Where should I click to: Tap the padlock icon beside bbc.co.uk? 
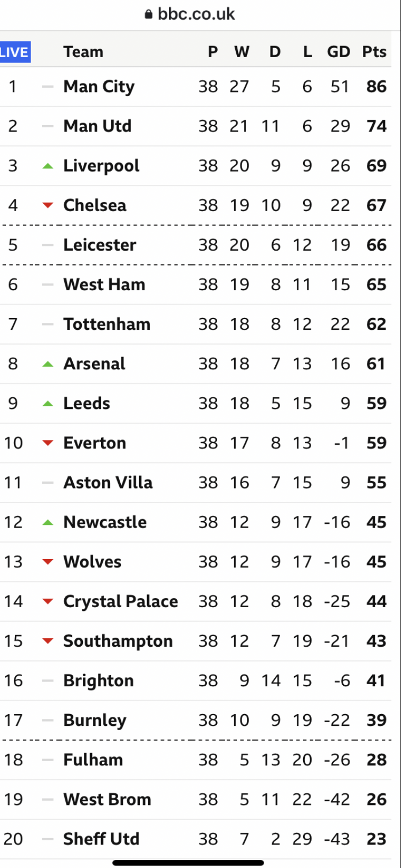(x=149, y=14)
